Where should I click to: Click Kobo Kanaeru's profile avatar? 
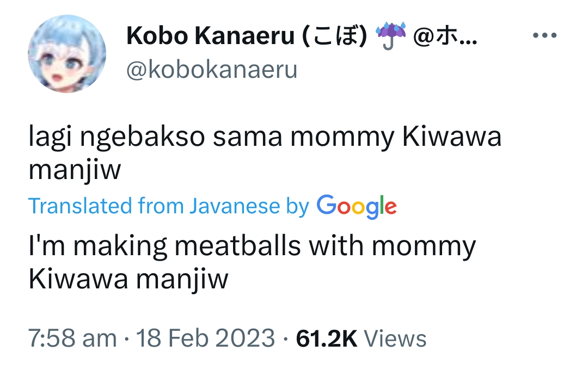click(66, 53)
